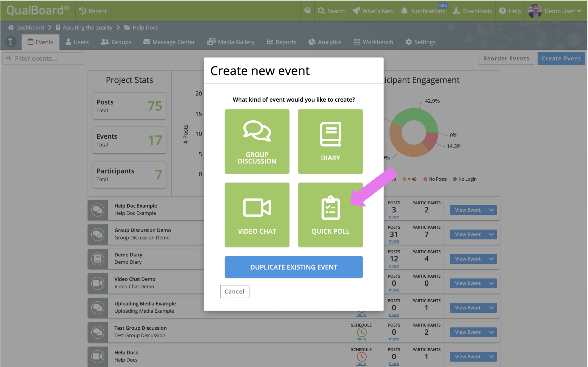
Task: Expand Help Doc Example View Event dropdown arrow
Action: pyautogui.click(x=491, y=210)
